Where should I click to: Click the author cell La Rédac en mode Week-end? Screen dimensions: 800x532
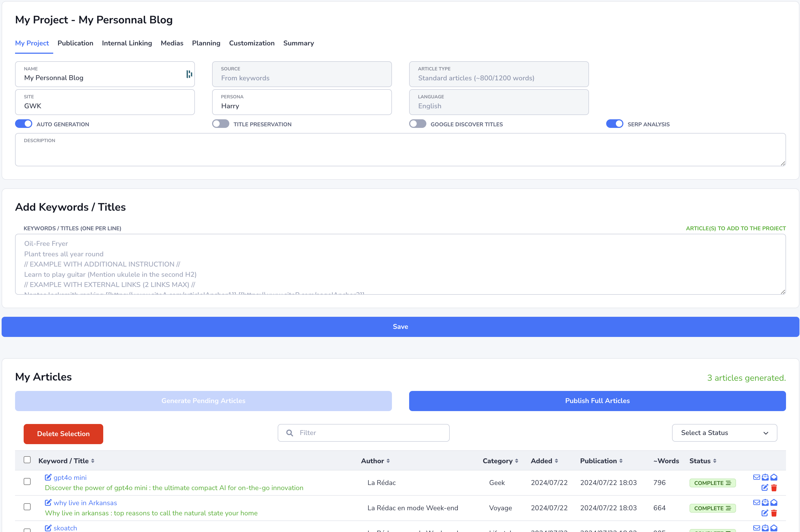pos(413,508)
